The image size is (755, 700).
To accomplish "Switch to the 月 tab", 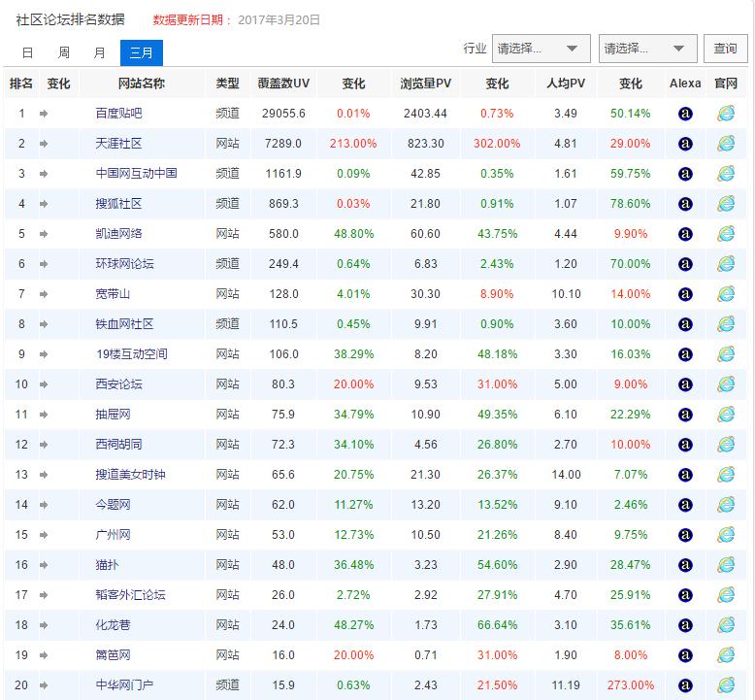I will click(x=99, y=52).
